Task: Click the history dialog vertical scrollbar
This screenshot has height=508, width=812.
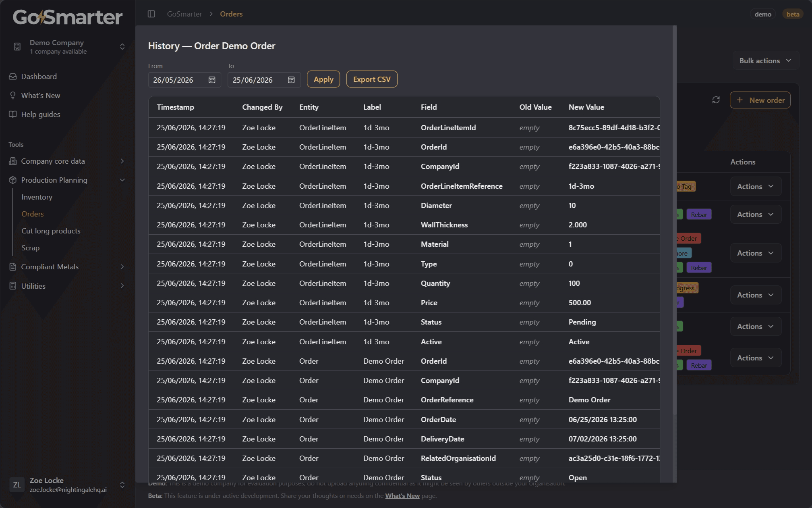Action: [675, 220]
